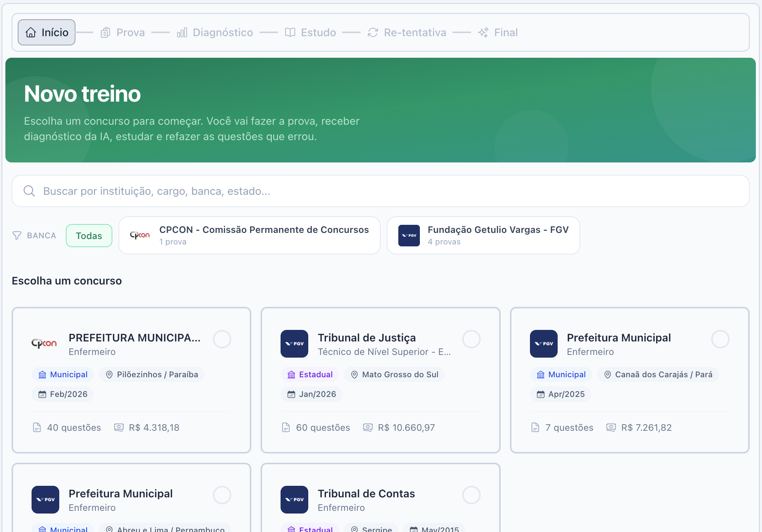Click the magnifier icon in search bar
The image size is (762, 532).
(29, 191)
